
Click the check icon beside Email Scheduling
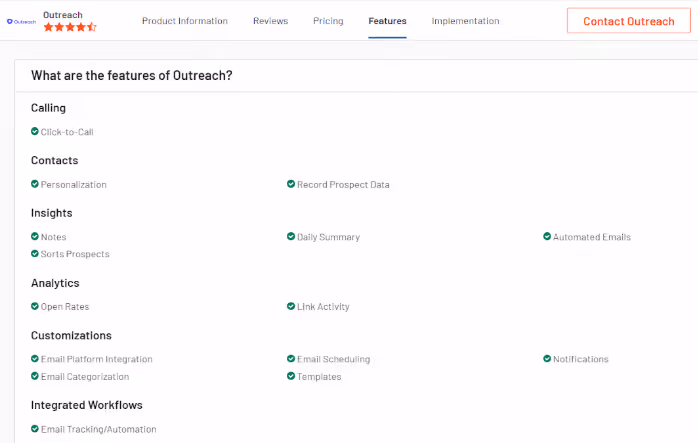tap(291, 359)
